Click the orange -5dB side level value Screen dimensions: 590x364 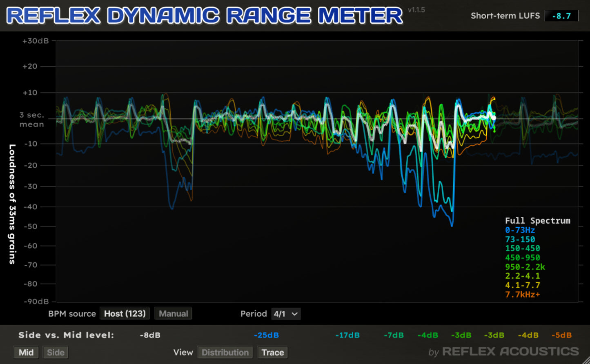point(561,335)
